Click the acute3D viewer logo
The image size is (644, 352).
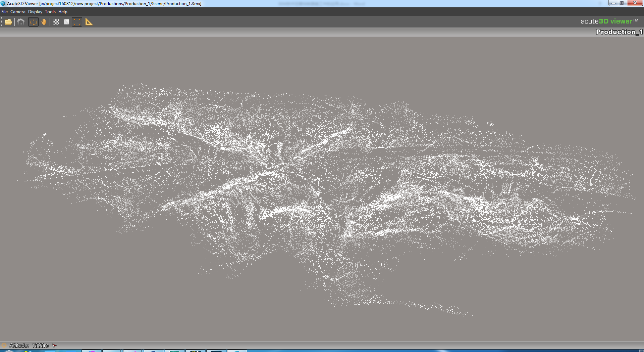609,21
